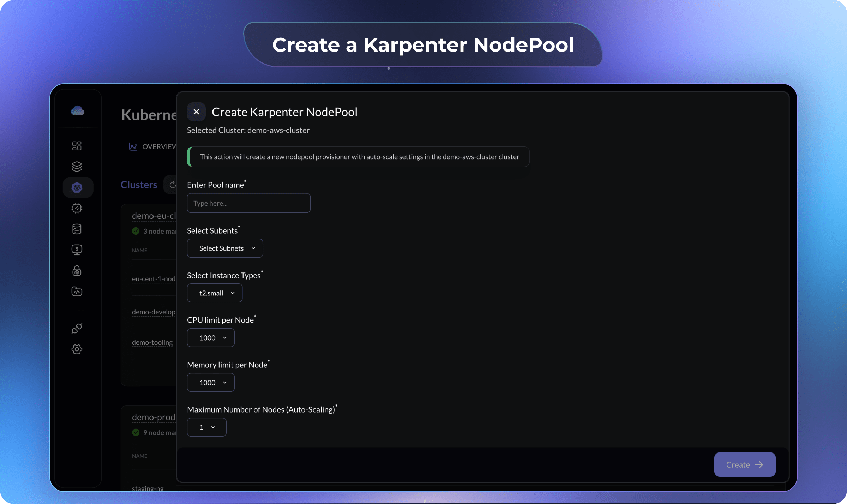Open the dashboard grid icon in sidebar
The height and width of the screenshot is (504, 847).
(77, 145)
